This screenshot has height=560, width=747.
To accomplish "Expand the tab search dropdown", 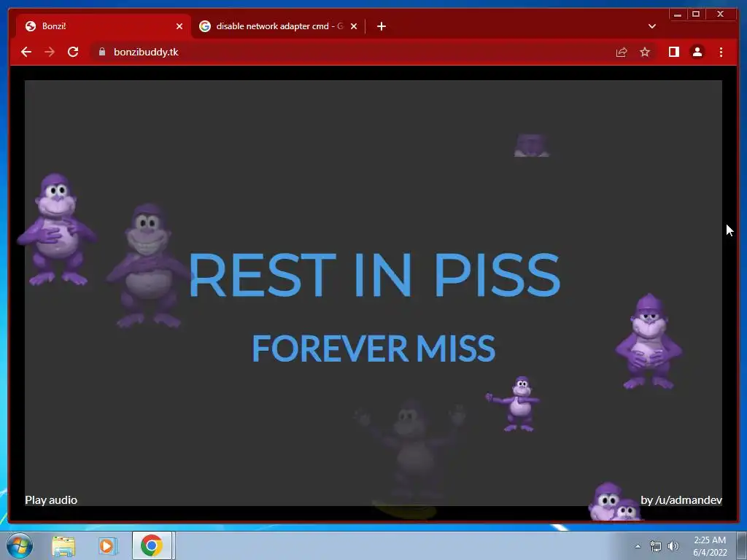I will click(x=651, y=26).
